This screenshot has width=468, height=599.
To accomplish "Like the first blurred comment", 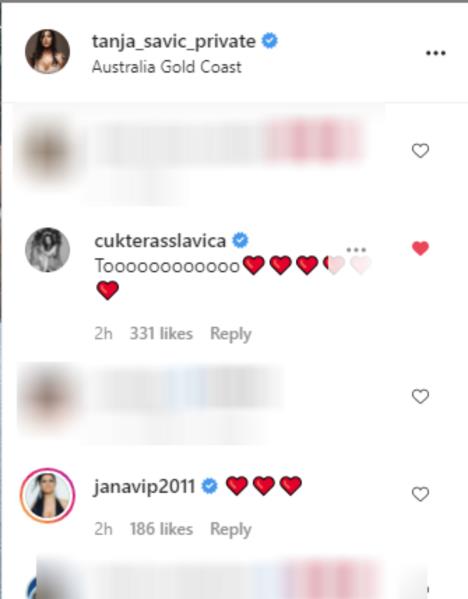I will 420,151.
